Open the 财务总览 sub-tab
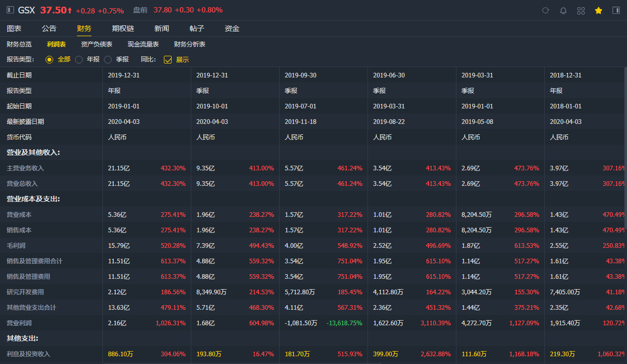Screen dimensions: 627x364 (19, 44)
